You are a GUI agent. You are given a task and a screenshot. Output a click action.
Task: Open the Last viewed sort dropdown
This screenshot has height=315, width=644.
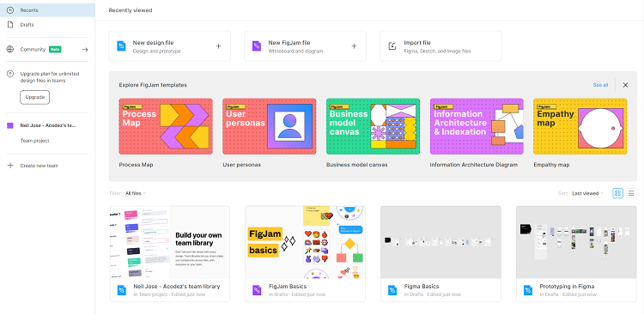587,193
